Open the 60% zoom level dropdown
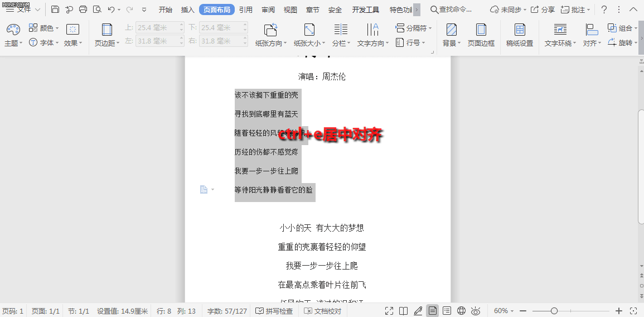Image resolution: width=644 pixels, height=317 pixels. pos(503,311)
